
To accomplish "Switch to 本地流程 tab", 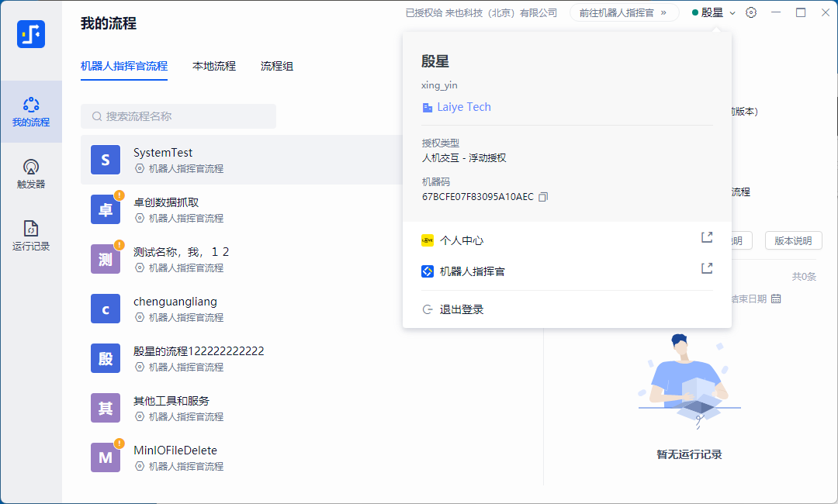I will click(x=214, y=66).
